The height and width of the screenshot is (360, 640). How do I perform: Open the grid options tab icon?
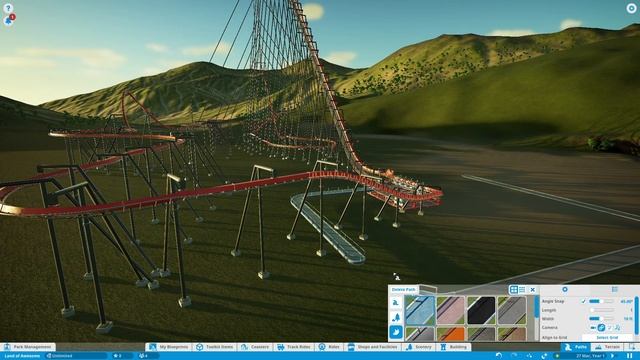(x=615, y=289)
